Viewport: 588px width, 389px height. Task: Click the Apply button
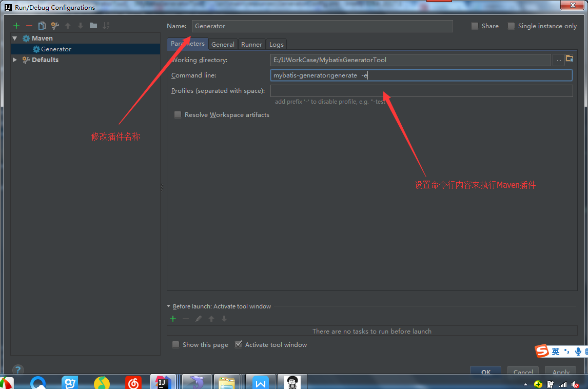coord(561,370)
